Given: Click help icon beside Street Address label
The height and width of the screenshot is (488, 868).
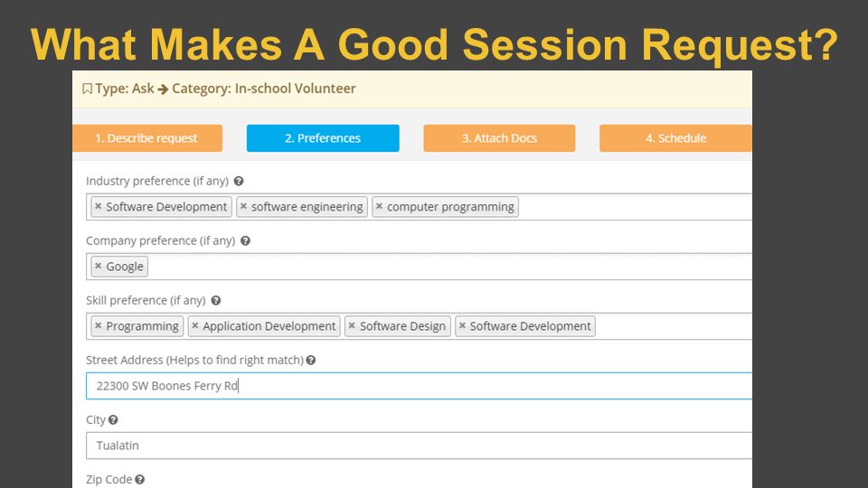Looking at the screenshot, I should 311,361.
